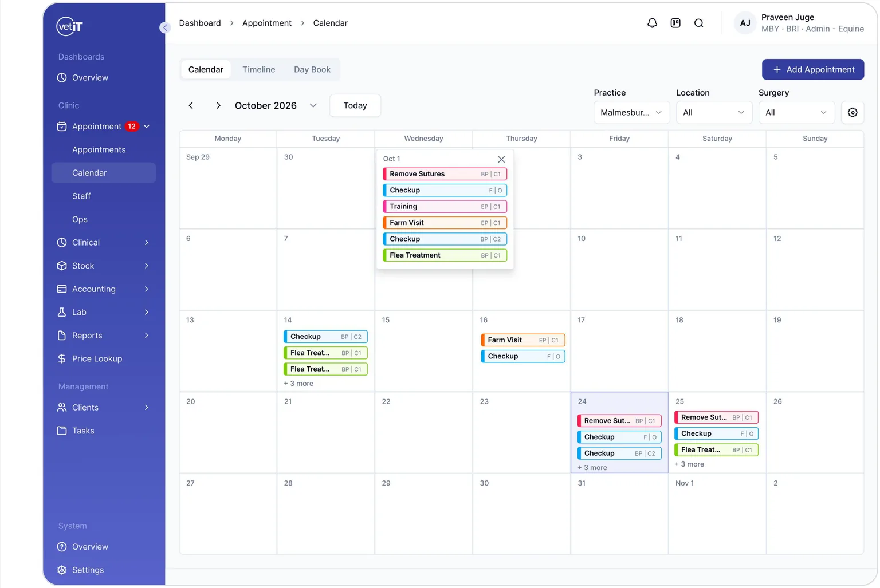Go to Dashboard breadcrumb link
The width and height of the screenshot is (880, 588).
coord(200,23)
